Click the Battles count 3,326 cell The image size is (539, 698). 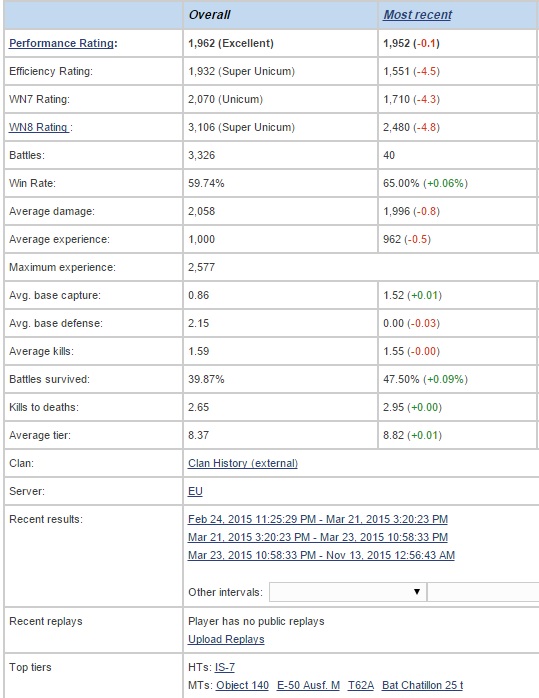tap(280, 155)
